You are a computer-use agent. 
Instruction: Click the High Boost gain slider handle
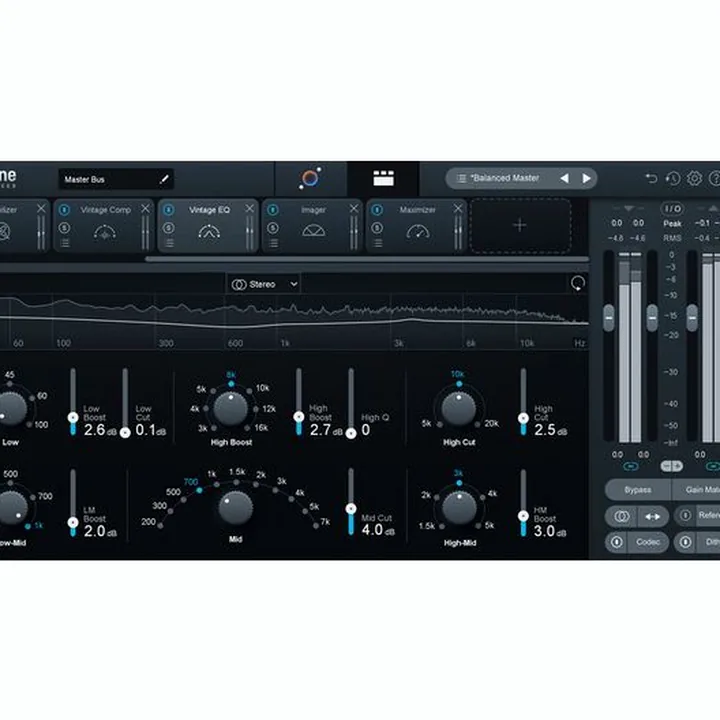299,417
